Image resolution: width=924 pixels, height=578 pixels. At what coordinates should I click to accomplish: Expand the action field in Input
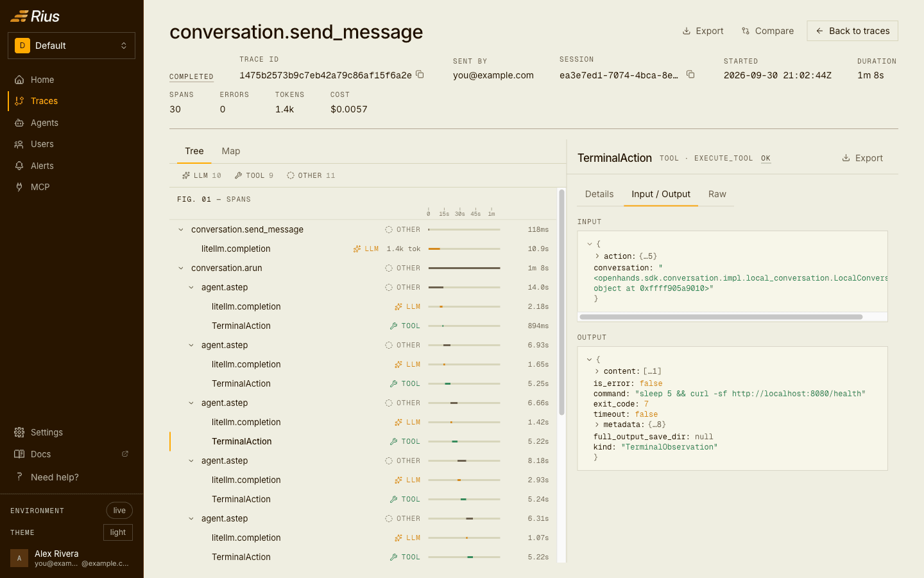[x=597, y=256]
